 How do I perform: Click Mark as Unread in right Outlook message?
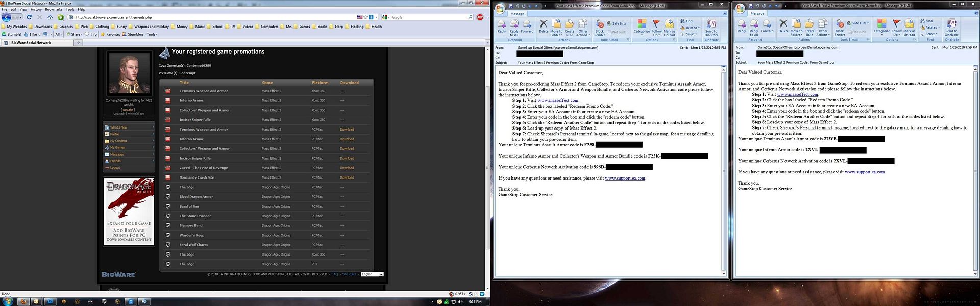coord(909,28)
